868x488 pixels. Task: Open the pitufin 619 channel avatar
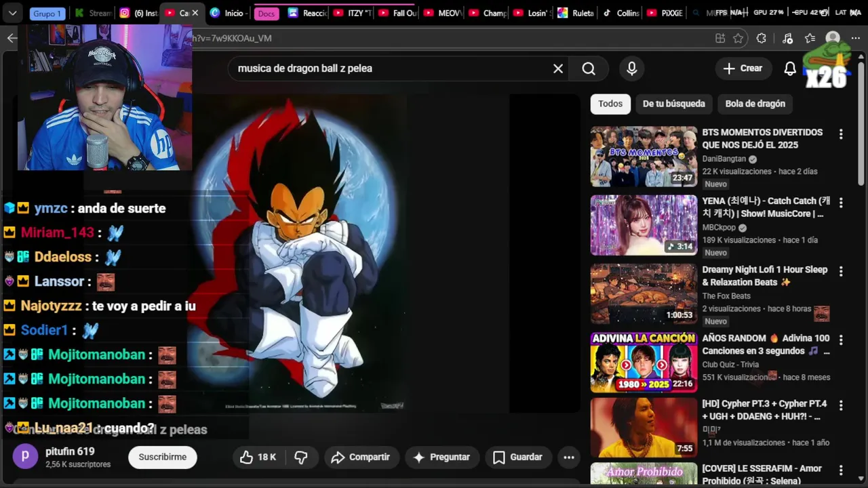pyautogui.click(x=26, y=457)
